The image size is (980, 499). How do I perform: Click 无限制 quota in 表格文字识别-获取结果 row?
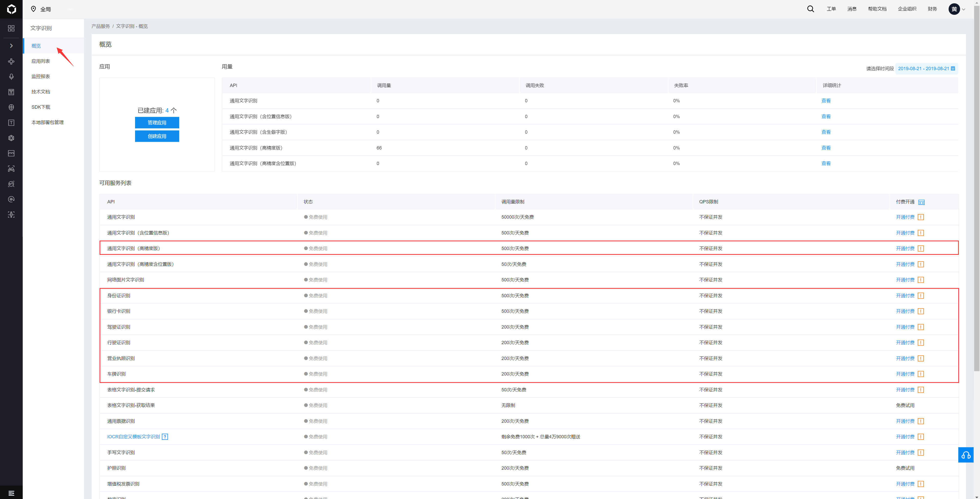click(508, 405)
